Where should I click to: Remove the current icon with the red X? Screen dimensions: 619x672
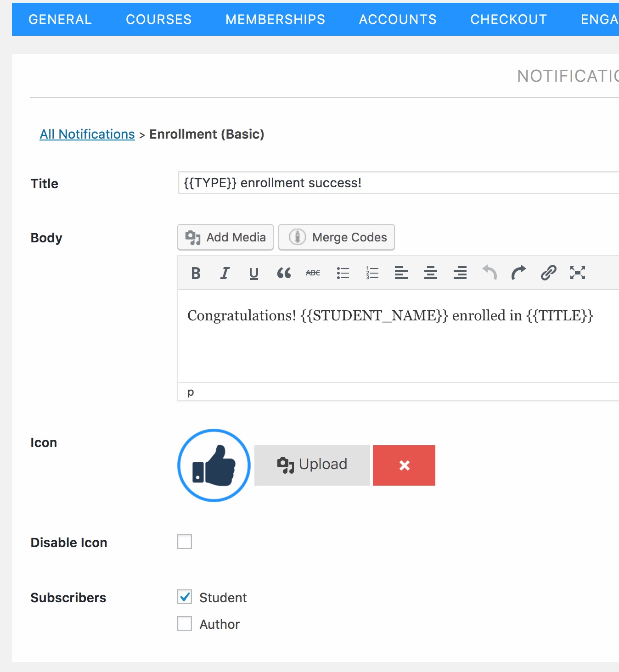(x=404, y=465)
